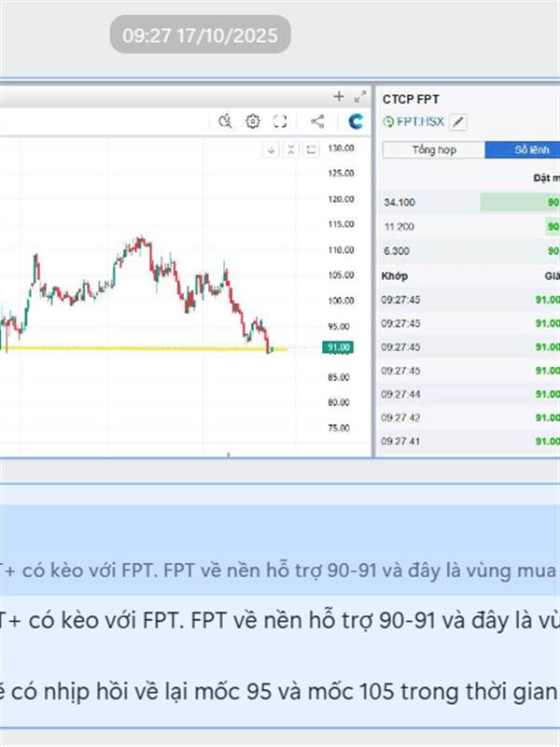This screenshot has height=747, width=560.
Task: Click the 09:27:44 matched trade time
Action: coord(400,394)
